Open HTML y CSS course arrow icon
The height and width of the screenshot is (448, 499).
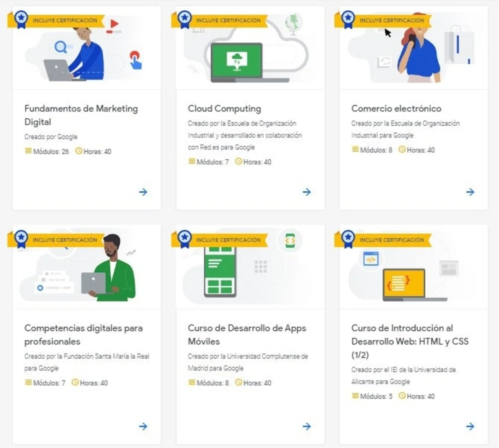click(x=470, y=426)
